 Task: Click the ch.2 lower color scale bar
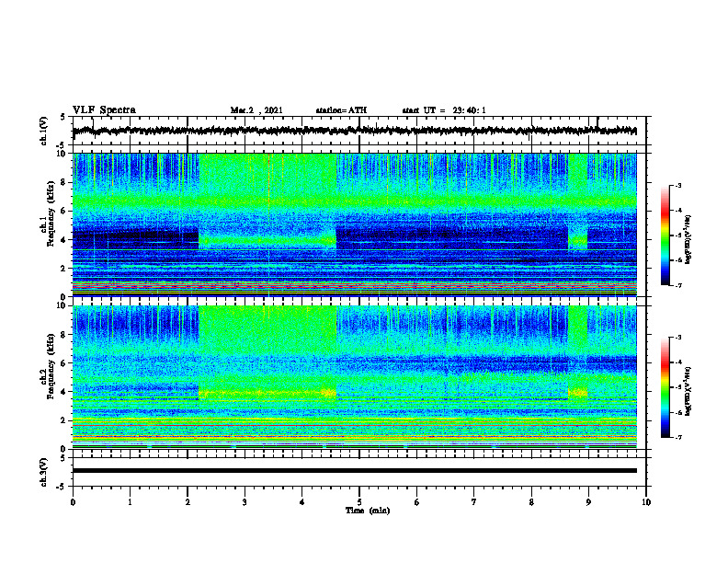point(665,387)
